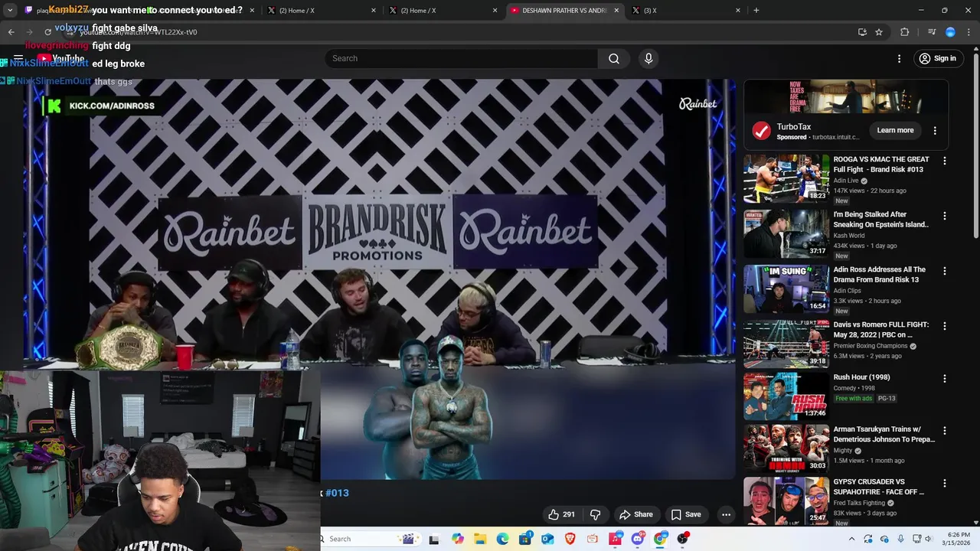Image resolution: width=980 pixels, height=551 pixels.
Task: Share the current video
Action: pyautogui.click(x=635, y=514)
